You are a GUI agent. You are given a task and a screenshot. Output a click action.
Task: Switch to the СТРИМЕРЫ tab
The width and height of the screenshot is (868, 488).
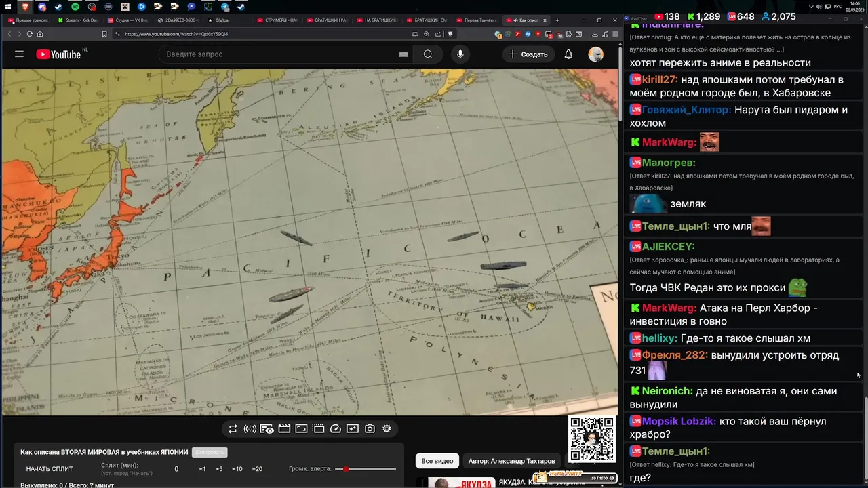tap(279, 20)
